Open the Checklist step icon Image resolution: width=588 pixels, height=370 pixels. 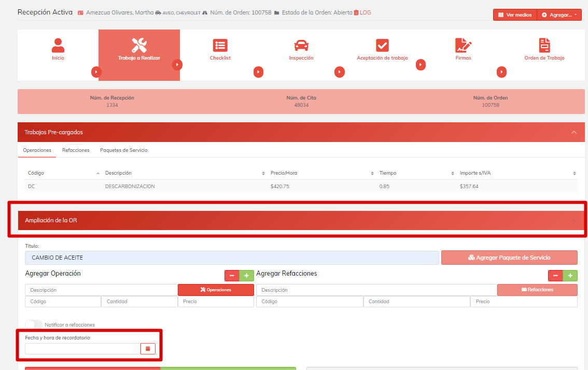coord(220,46)
